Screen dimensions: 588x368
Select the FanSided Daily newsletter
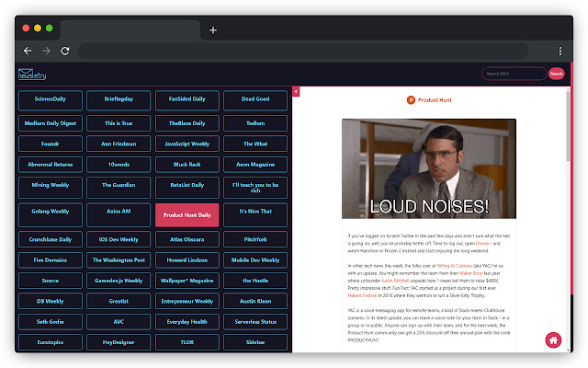pyautogui.click(x=187, y=100)
